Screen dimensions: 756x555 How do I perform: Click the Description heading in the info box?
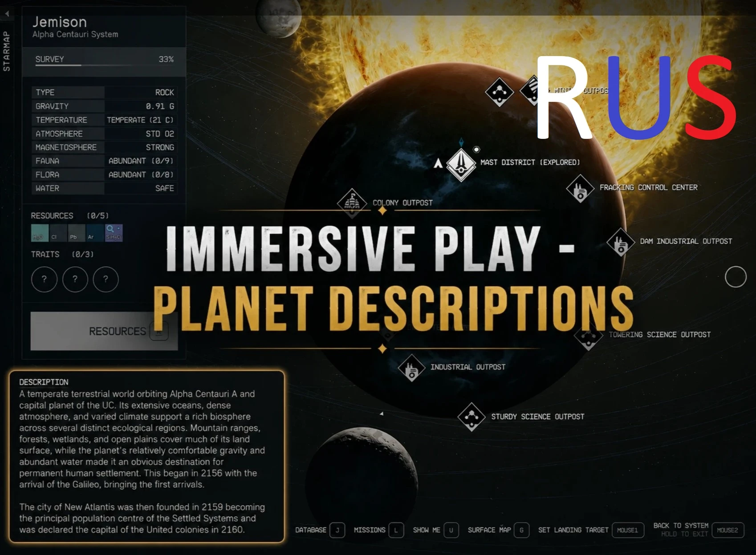click(44, 382)
